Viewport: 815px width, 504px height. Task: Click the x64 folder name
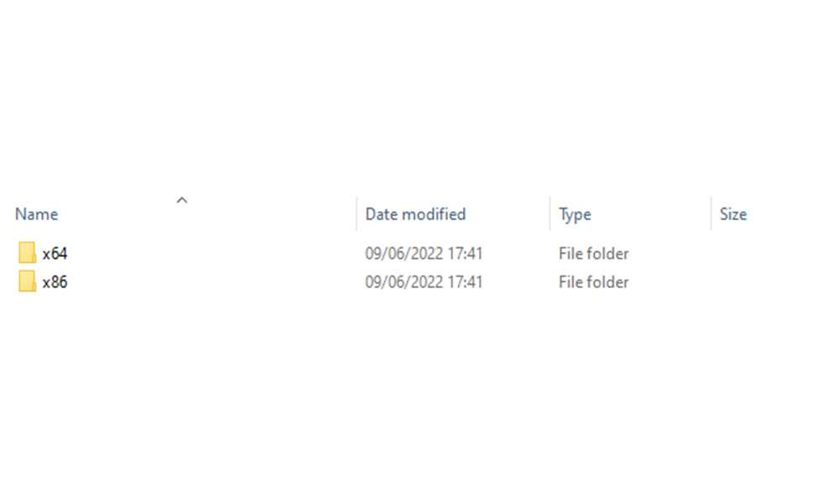55,254
